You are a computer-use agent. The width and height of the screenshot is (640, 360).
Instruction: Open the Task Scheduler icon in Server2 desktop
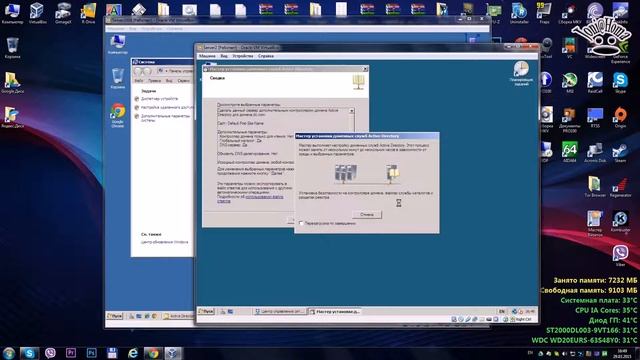(521, 74)
